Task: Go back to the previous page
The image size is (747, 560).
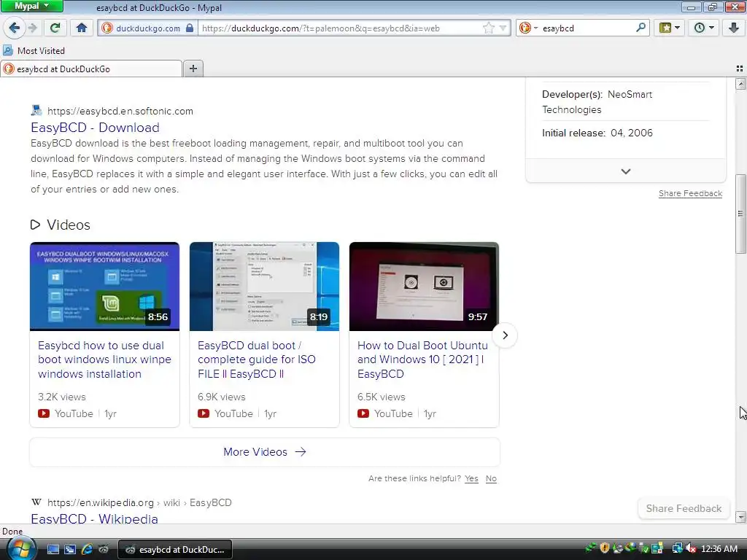Action: [x=14, y=28]
